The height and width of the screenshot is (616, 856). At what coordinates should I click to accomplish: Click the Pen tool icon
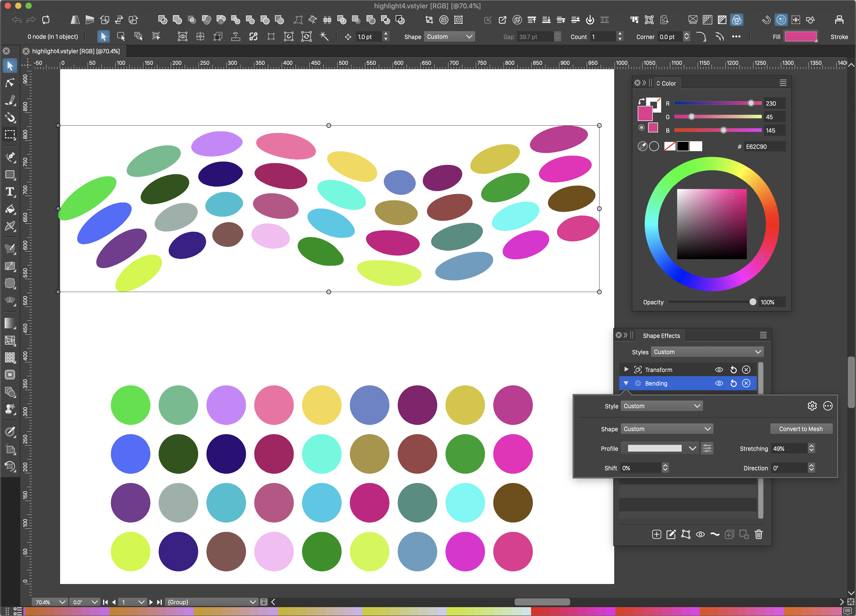10,156
